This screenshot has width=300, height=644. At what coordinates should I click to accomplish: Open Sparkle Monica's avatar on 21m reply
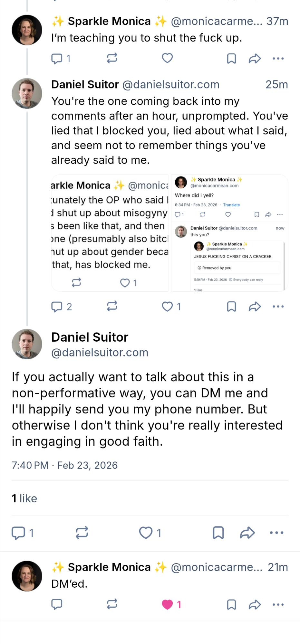(x=27, y=576)
